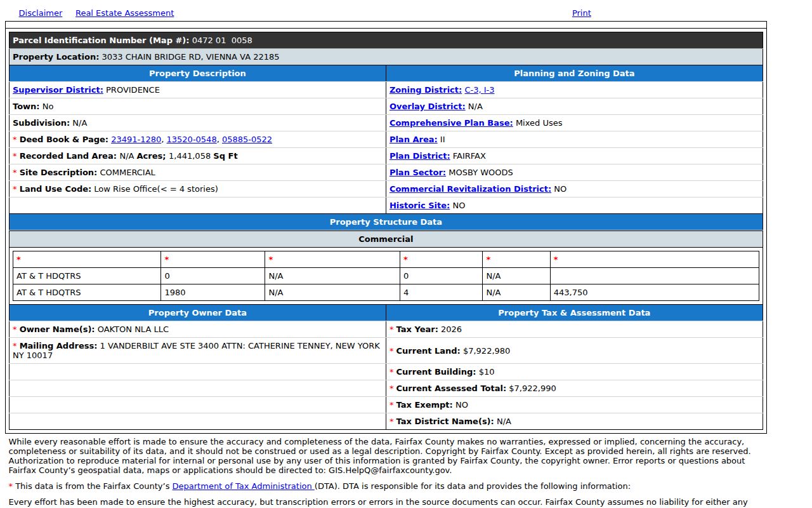Open the Historic Site link
Viewport: 812px width, 508px height.
[419, 205]
